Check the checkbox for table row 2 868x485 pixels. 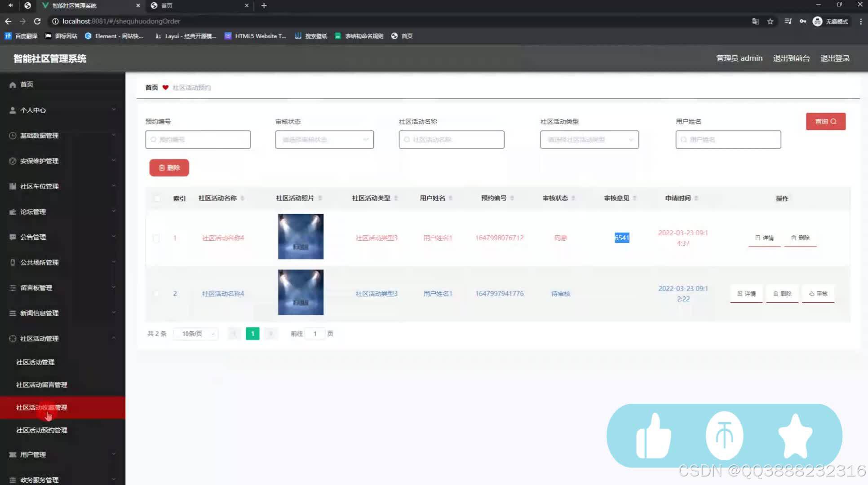pos(156,293)
